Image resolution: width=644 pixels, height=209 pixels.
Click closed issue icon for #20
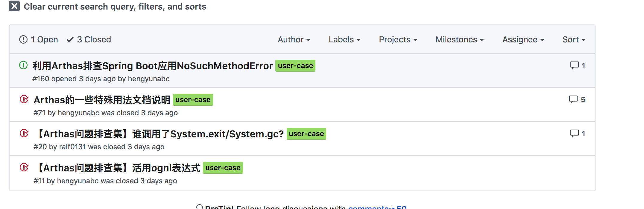24,133
